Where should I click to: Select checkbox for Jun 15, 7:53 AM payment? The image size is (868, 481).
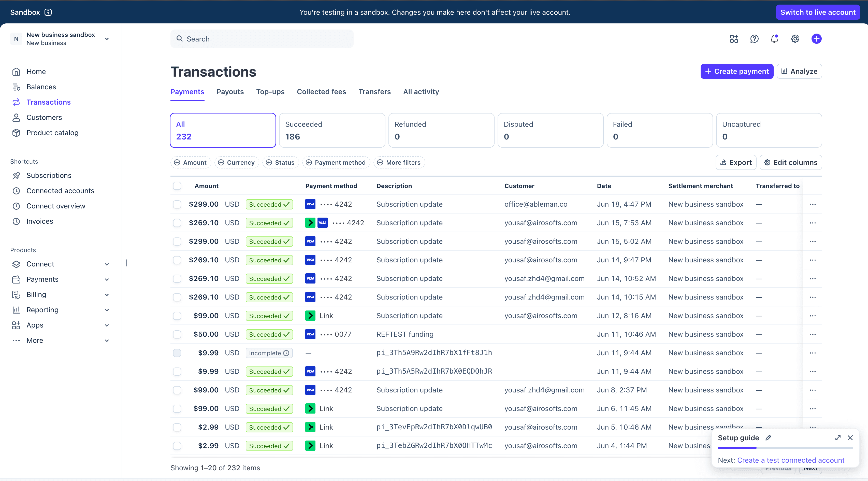point(177,223)
